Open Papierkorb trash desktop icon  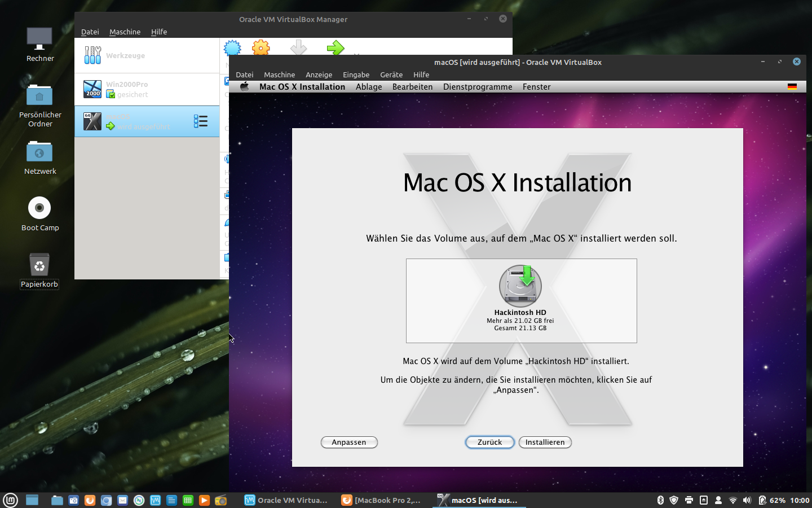(x=39, y=264)
